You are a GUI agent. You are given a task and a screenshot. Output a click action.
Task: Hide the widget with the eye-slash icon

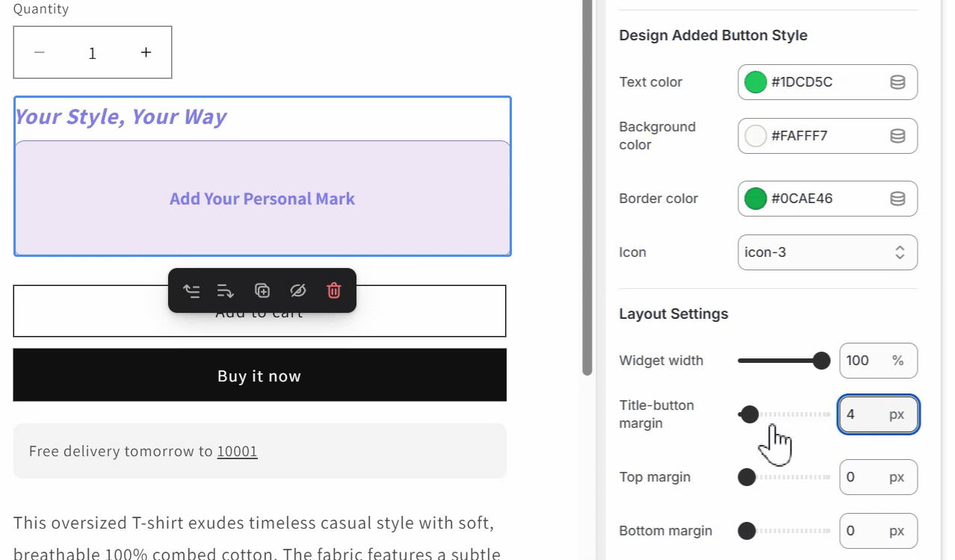298,291
